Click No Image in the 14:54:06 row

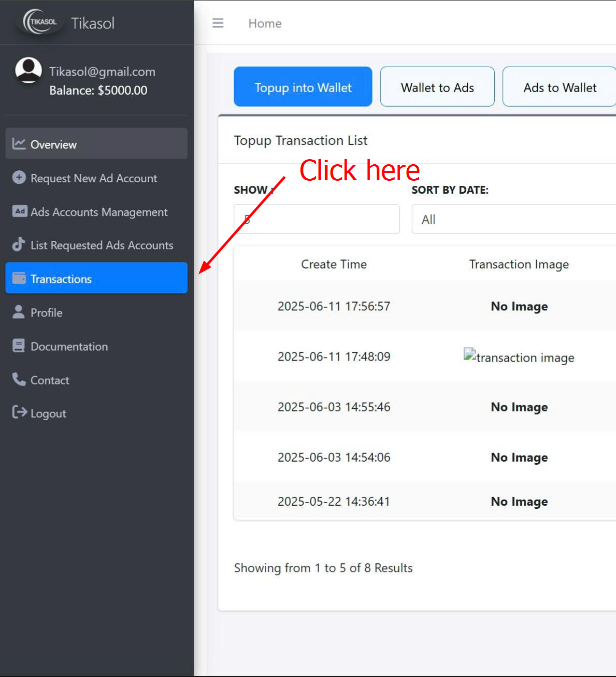click(x=519, y=457)
